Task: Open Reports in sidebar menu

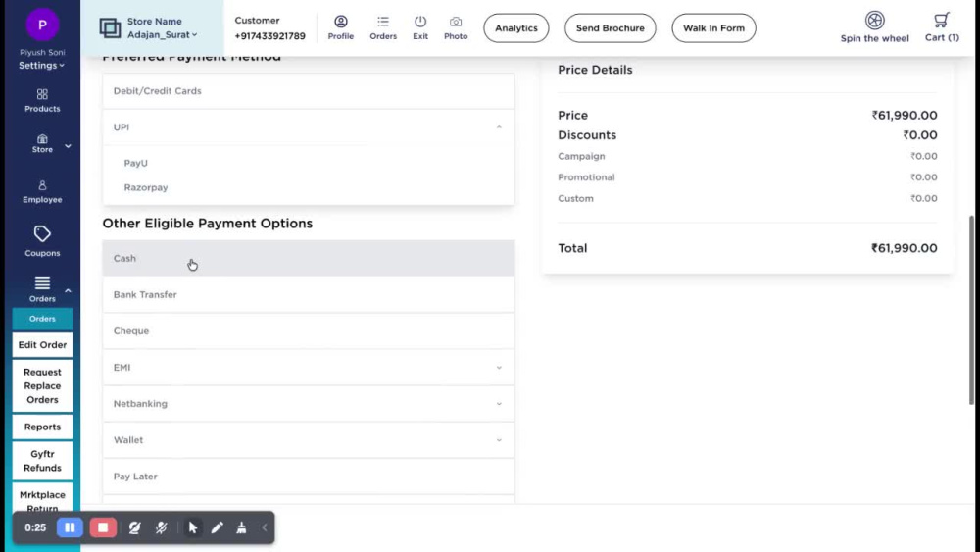Action: click(42, 427)
